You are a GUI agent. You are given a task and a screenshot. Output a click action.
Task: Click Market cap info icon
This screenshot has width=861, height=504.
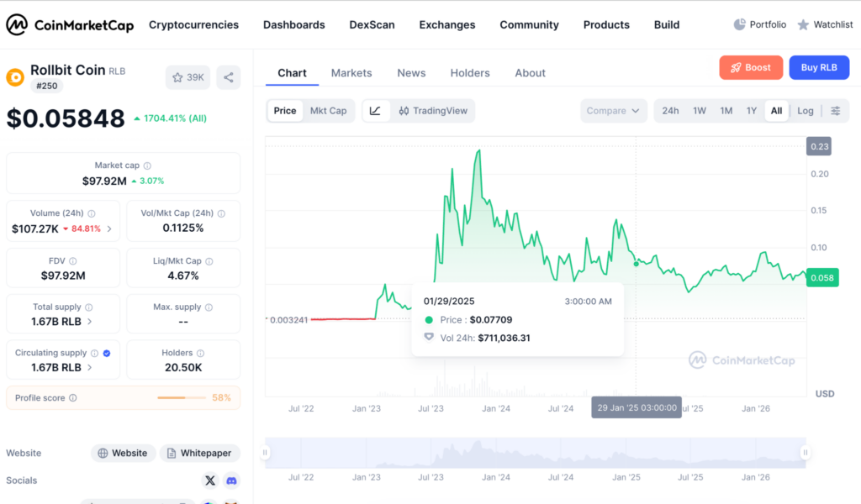(147, 165)
